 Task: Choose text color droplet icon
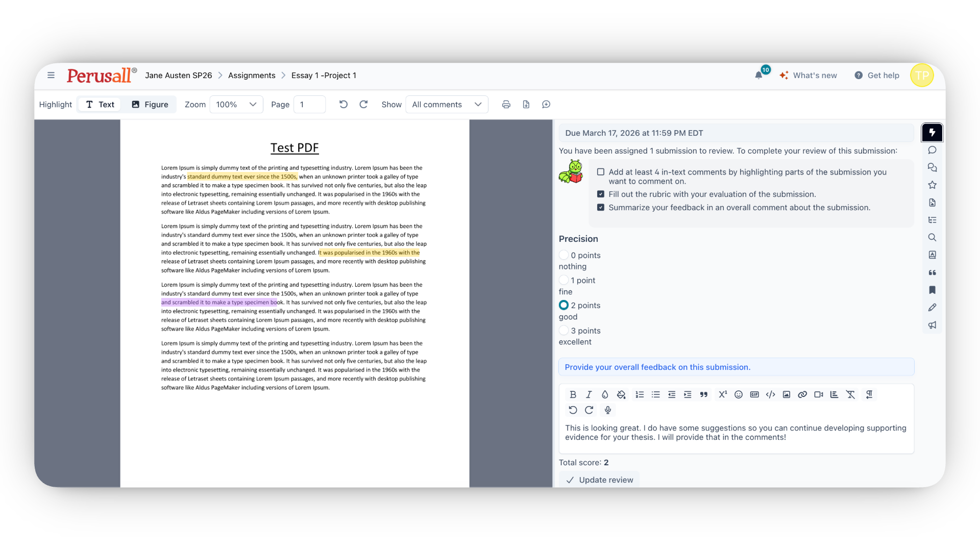coord(604,394)
